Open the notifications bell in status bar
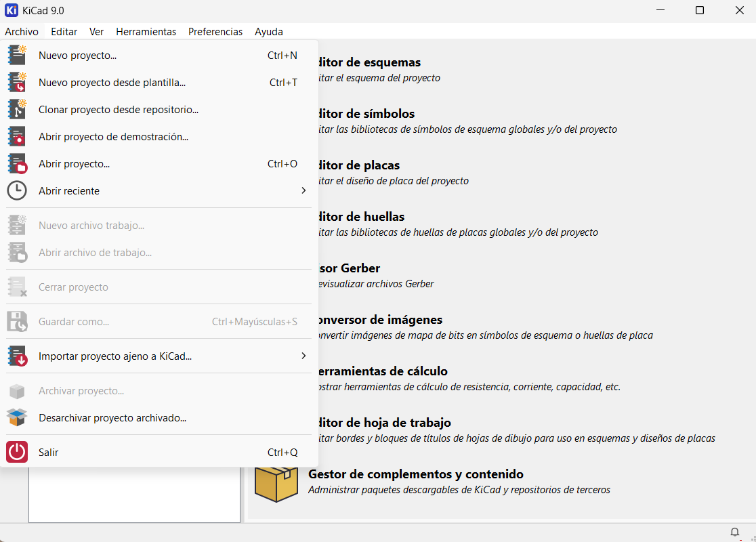The width and height of the screenshot is (756, 542). tap(734, 532)
